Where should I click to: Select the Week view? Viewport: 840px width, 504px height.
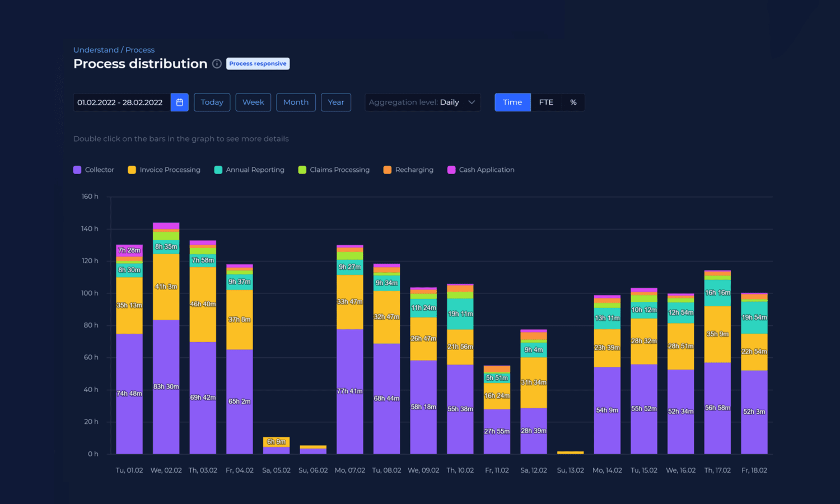click(253, 102)
